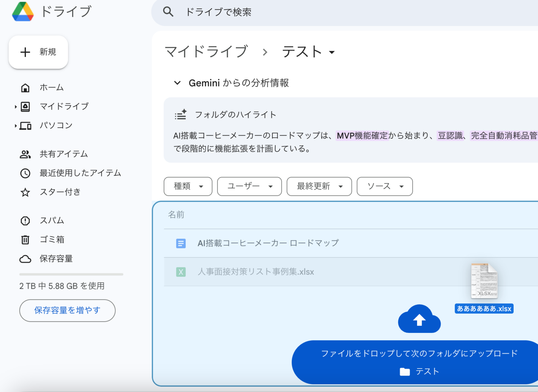Open the 種類 filter dropdown
This screenshot has width=538, height=392.
[x=188, y=186]
